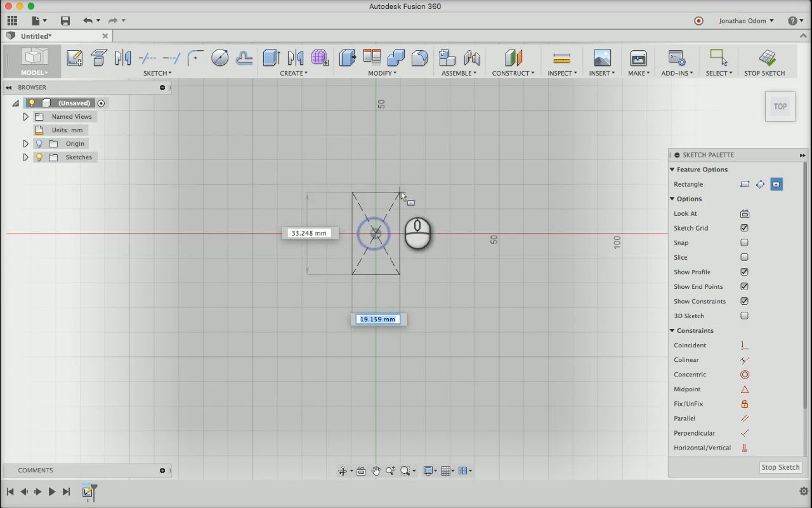Image resolution: width=812 pixels, height=508 pixels.
Task: Open the MODEL workspace dropdown
Action: pos(34,73)
